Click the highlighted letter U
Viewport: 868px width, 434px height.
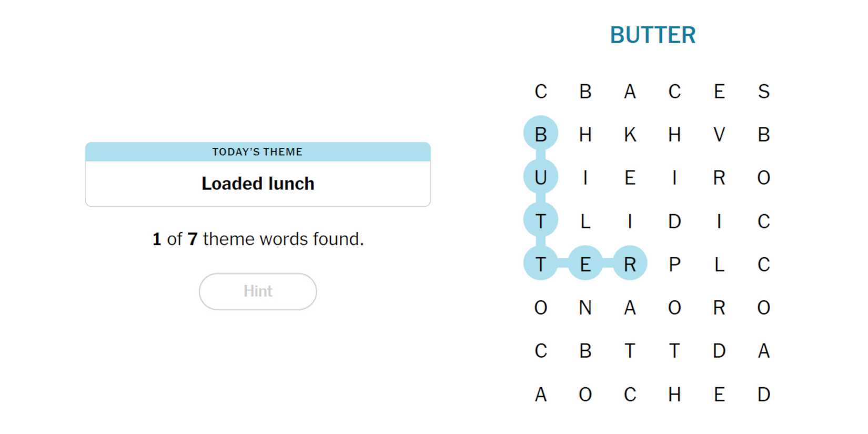[540, 178]
